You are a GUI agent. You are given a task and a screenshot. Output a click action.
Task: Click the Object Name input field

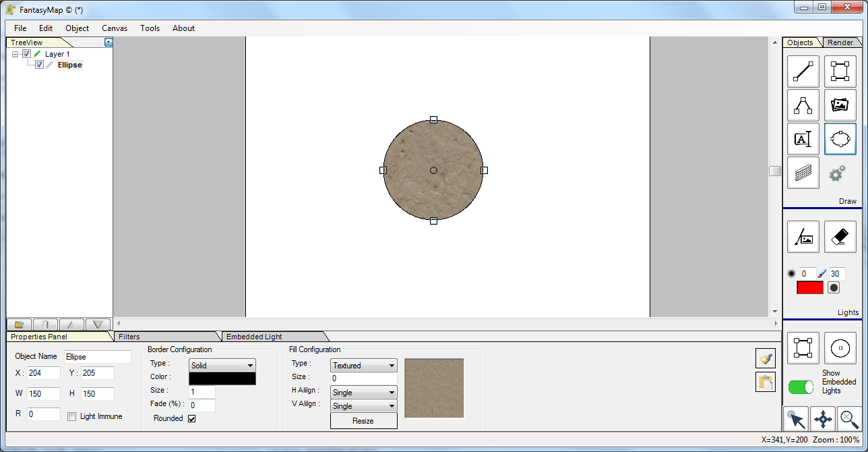tap(98, 356)
